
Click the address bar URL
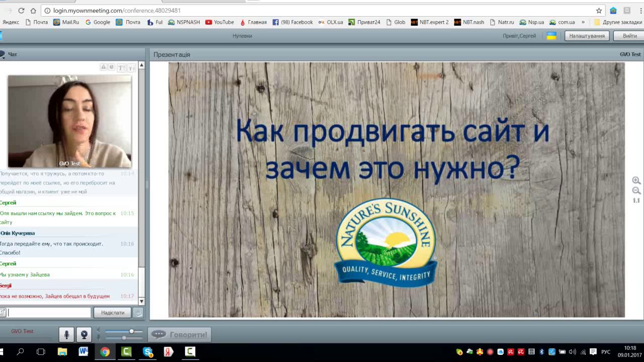coord(117,11)
